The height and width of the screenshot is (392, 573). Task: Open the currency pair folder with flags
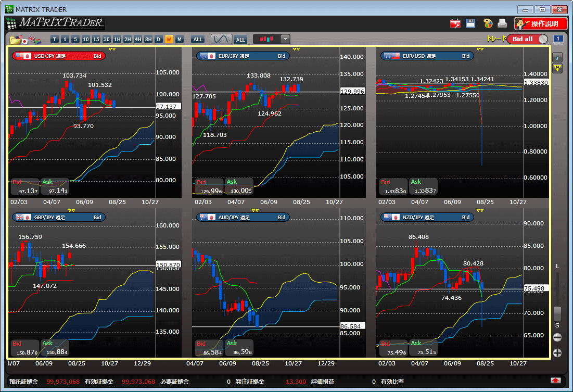click(x=25, y=40)
